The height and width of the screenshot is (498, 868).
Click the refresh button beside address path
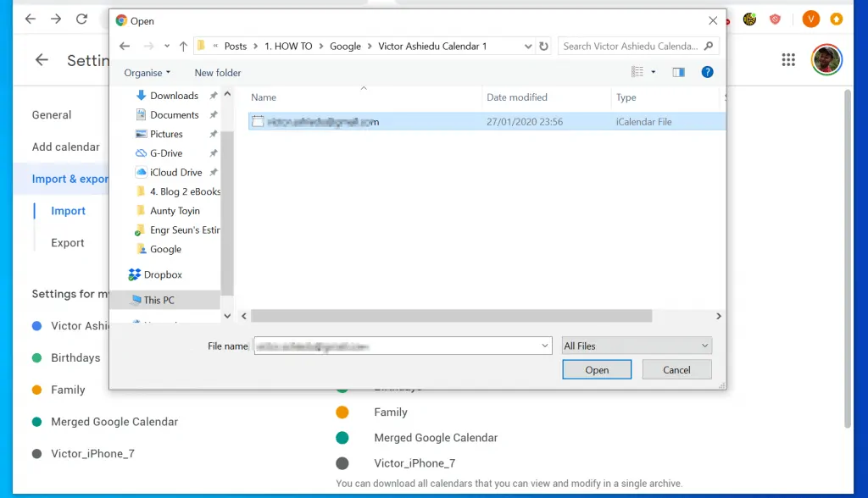click(x=543, y=47)
